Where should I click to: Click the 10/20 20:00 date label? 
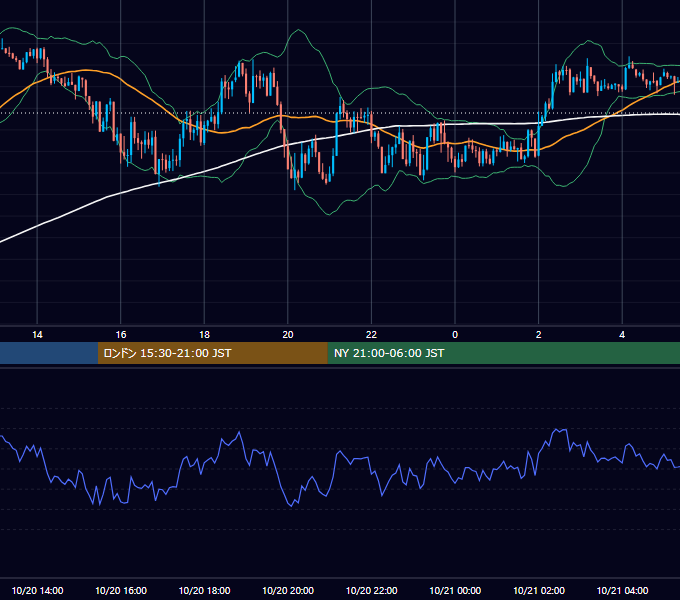click(x=288, y=590)
